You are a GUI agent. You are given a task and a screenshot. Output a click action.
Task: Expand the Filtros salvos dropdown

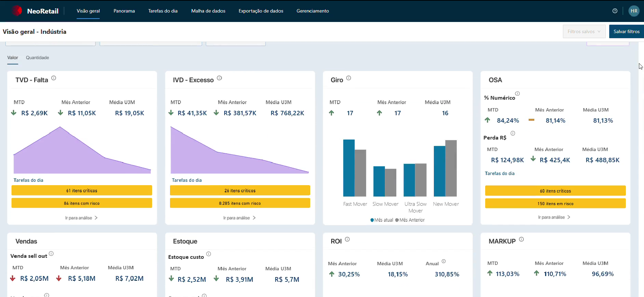[584, 31]
